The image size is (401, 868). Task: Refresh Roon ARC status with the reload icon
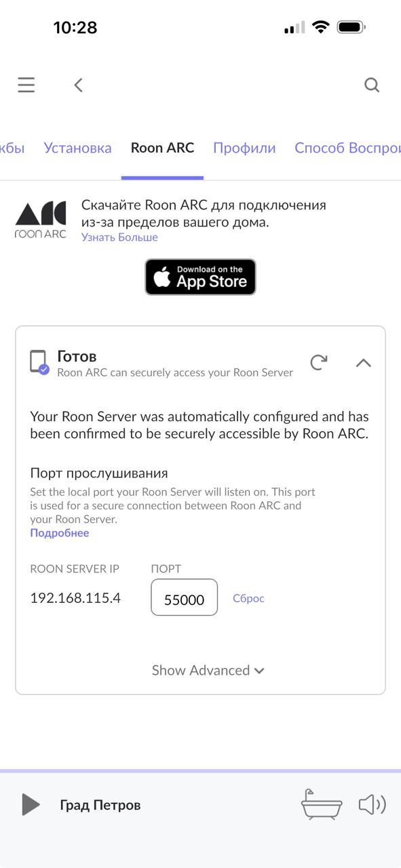point(319,362)
